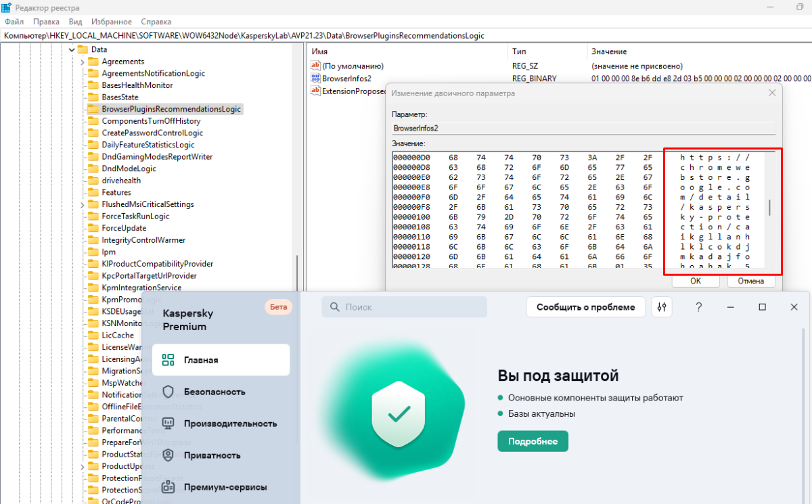
Task: Click the Registry Editor app icon in title bar
Action: click(6, 7)
